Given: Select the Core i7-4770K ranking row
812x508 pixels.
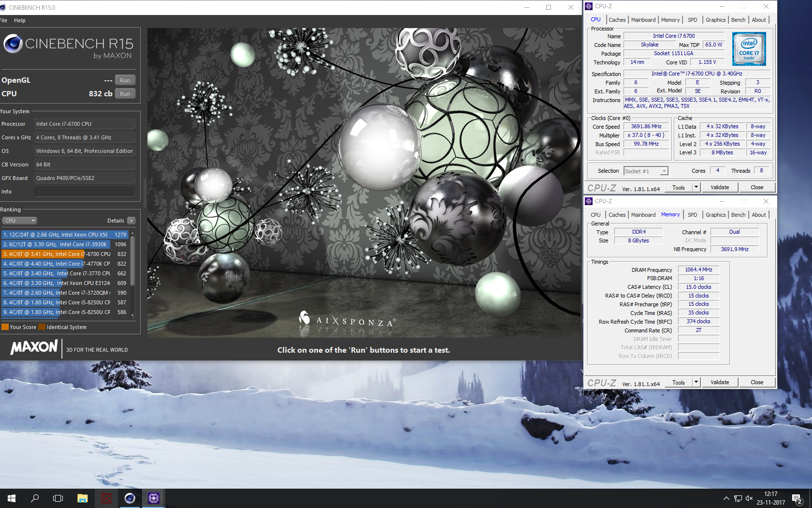Looking at the screenshot, I should click(65, 264).
